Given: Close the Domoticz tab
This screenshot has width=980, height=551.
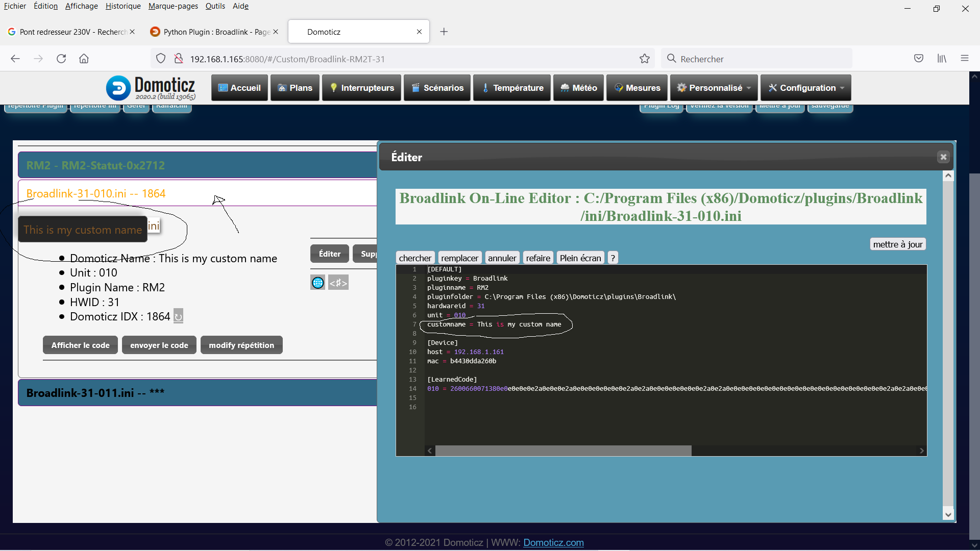Looking at the screenshot, I should [x=419, y=32].
